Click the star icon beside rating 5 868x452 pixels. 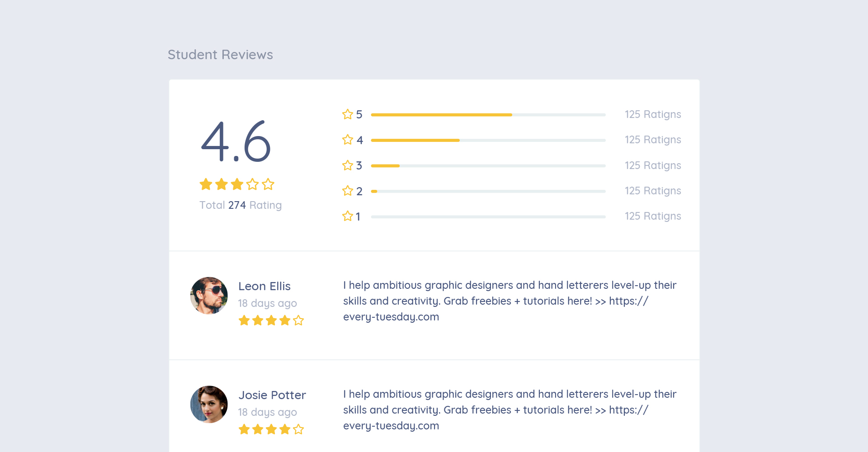click(x=347, y=114)
